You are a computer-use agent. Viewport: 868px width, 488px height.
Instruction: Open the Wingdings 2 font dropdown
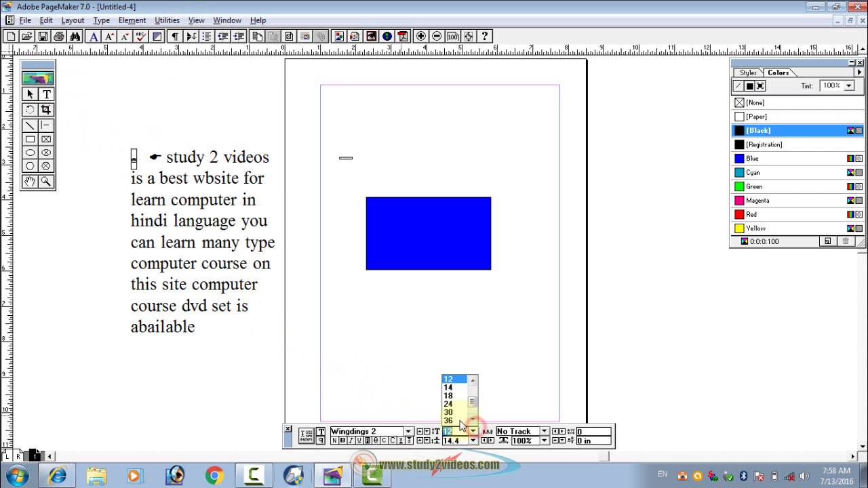(x=408, y=431)
